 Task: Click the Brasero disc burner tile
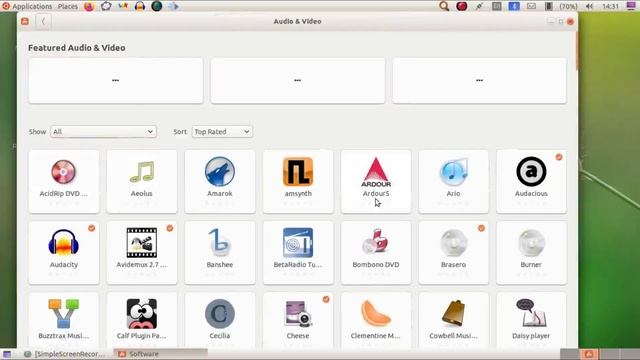coord(453,253)
